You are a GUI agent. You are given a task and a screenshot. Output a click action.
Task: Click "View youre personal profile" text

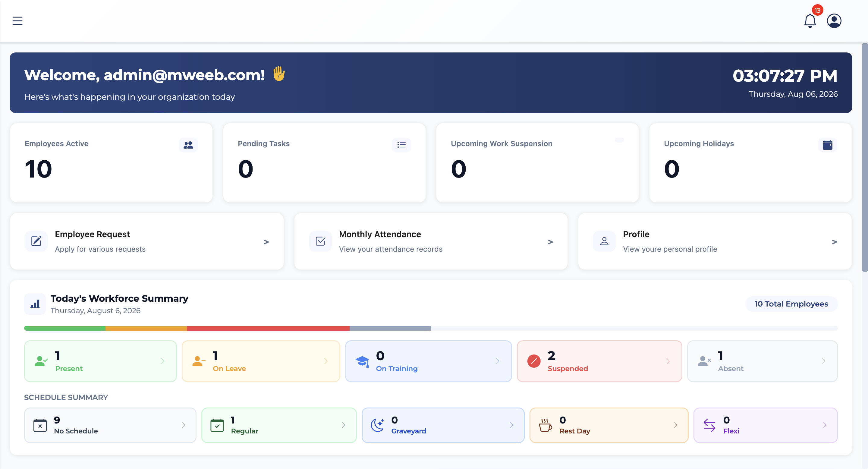click(670, 249)
